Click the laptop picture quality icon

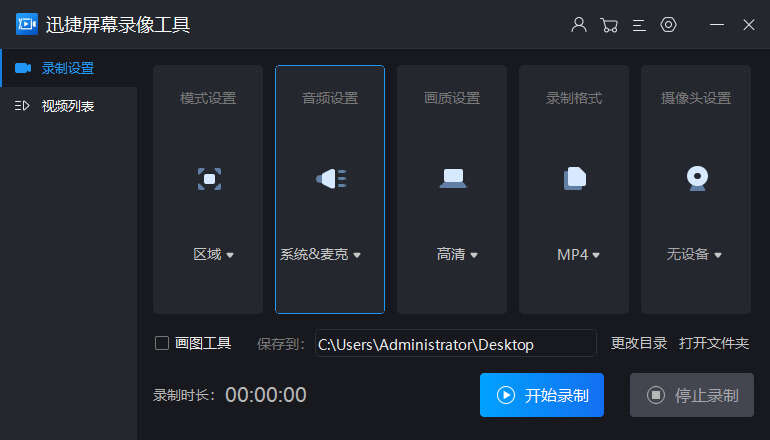tap(453, 178)
